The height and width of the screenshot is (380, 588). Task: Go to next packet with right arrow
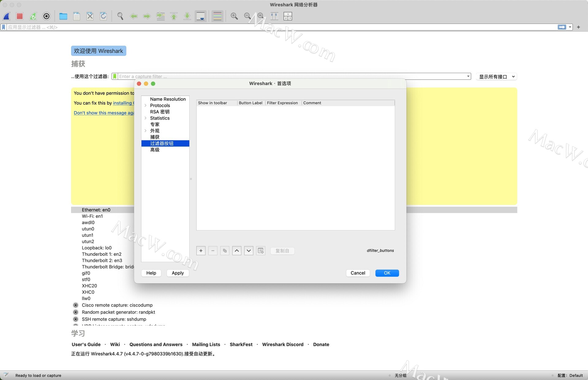pos(147,16)
